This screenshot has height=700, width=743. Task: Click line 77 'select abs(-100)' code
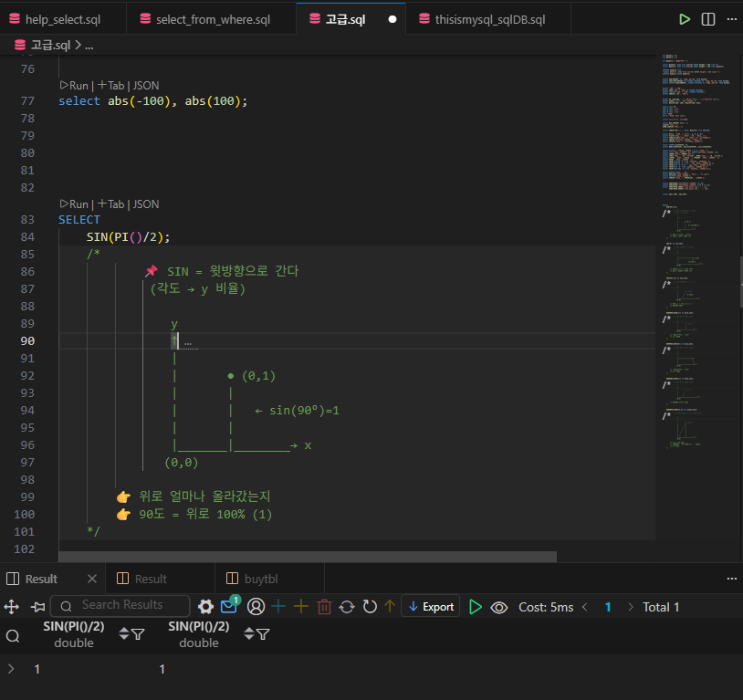pos(152,101)
